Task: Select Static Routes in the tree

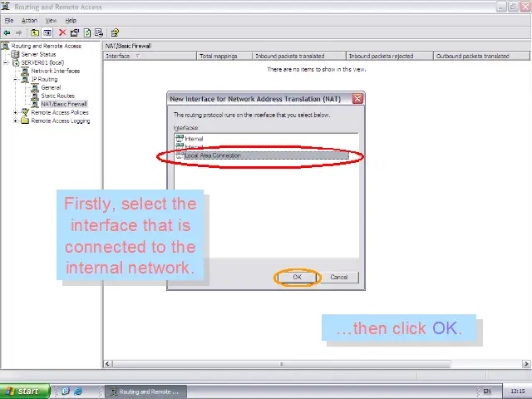Action: tap(57, 96)
